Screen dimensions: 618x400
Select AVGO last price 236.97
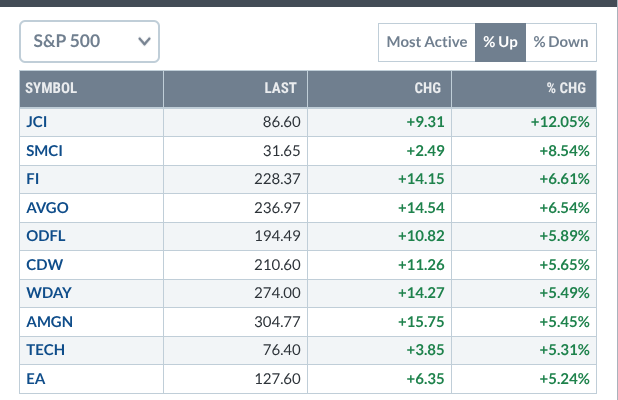(277, 208)
